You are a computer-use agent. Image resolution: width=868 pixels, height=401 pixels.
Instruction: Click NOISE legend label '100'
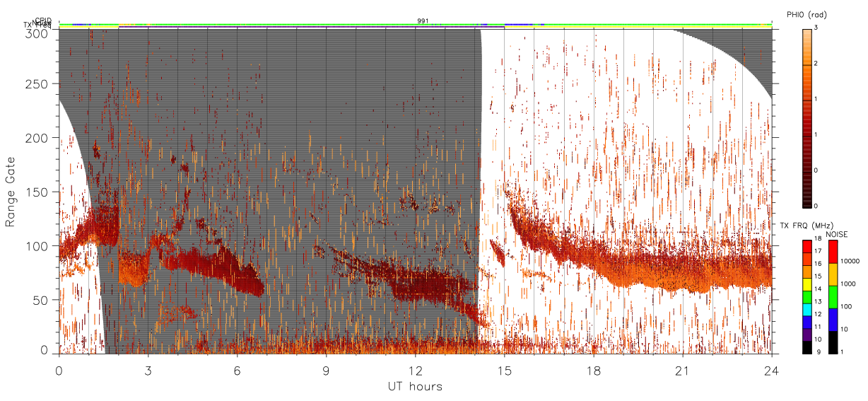[846, 306]
